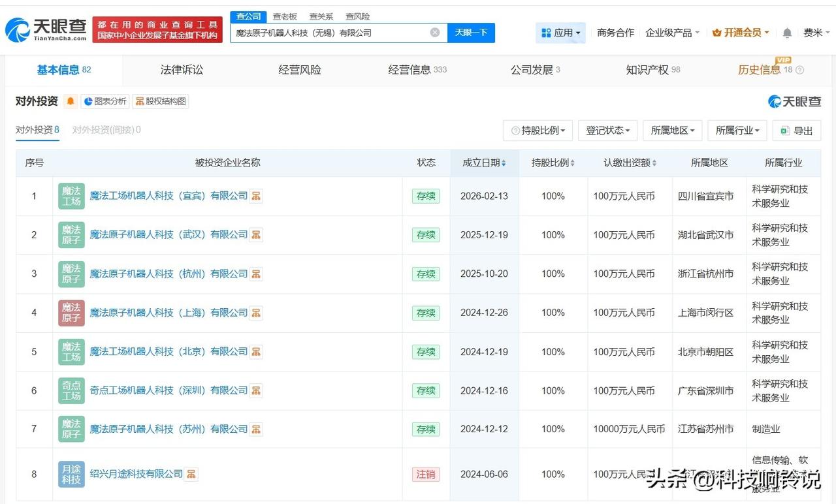Click the blue 月途科技 logo tile
This screenshot has width=836, height=504.
coord(71,474)
